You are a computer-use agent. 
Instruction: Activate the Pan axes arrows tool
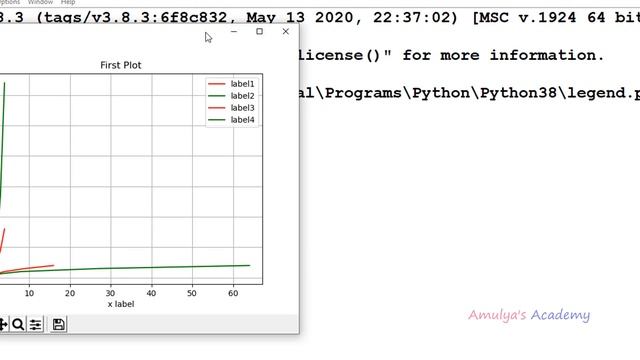click(3, 324)
